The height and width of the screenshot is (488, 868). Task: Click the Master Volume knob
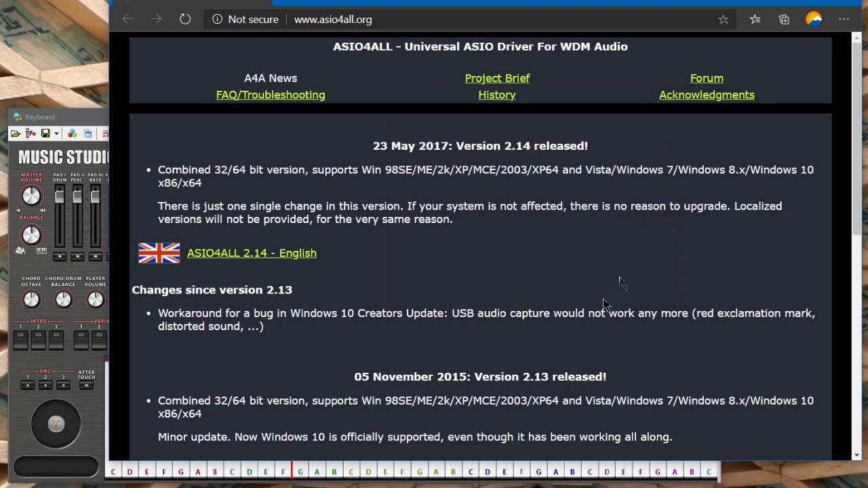click(31, 196)
